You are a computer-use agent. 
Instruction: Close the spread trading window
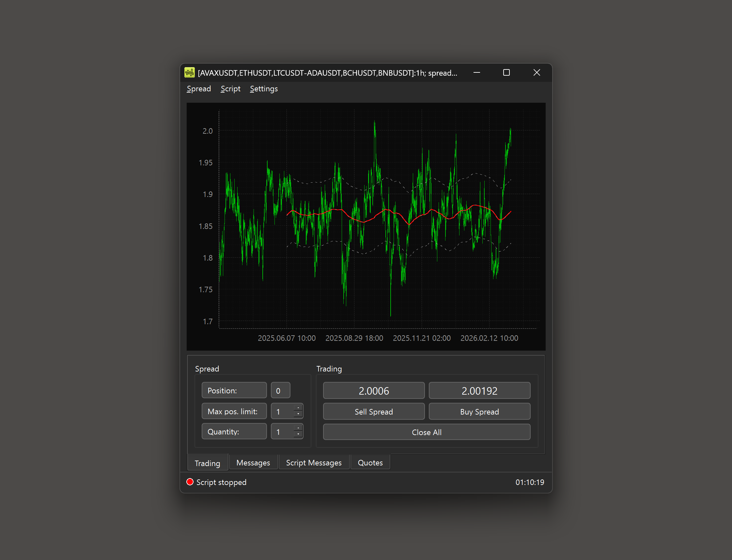pos(536,73)
